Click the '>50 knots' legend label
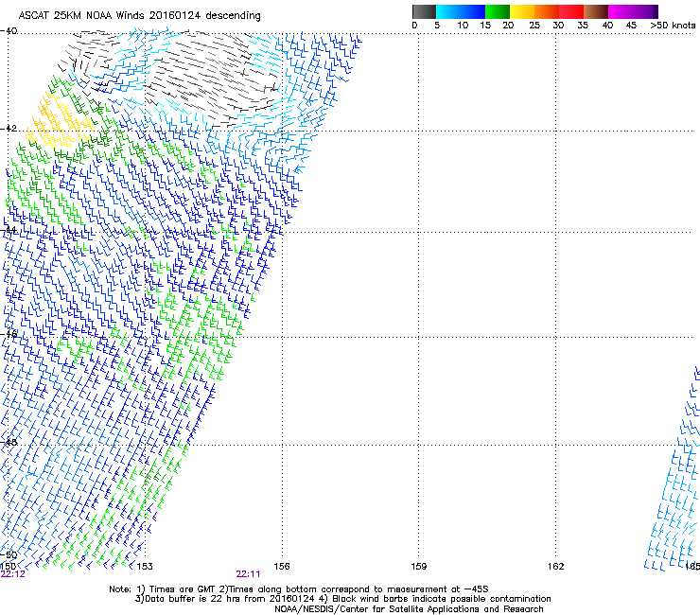700x615 pixels. [673, 26]
